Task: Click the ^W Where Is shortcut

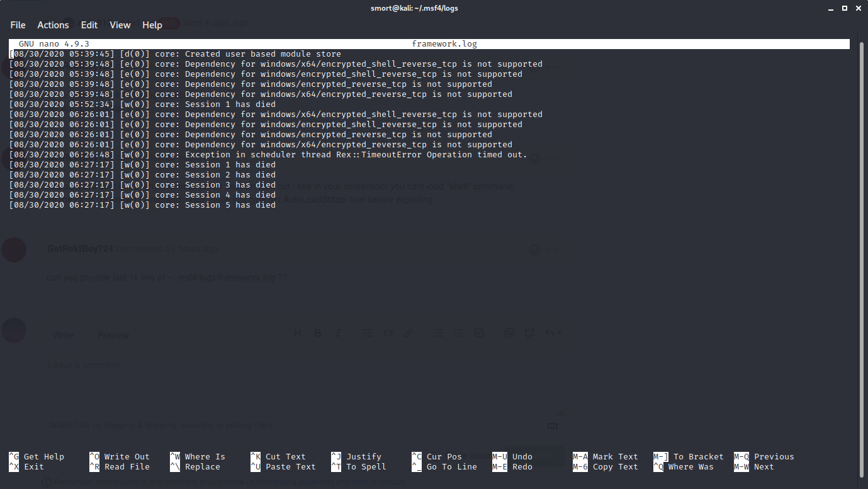Action: click(198, 457)
